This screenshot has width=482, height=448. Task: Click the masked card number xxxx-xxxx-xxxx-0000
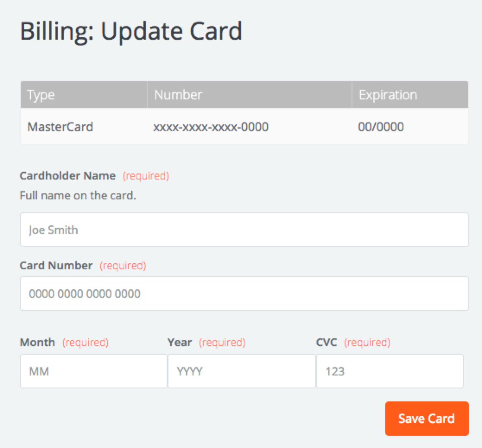211,126
